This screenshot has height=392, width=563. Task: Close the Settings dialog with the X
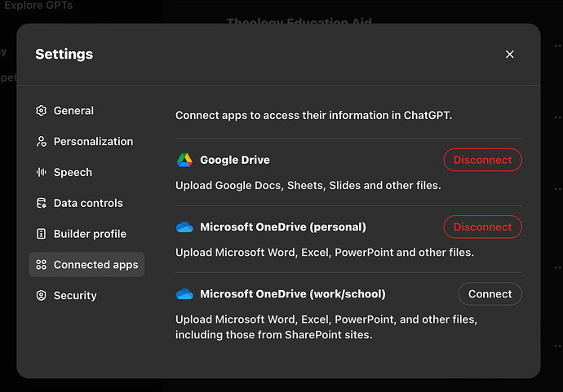(x=509, y=54)
